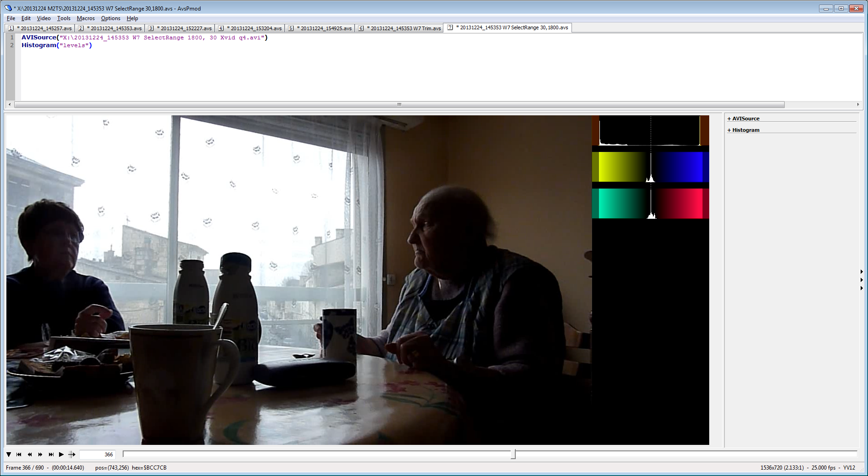Click the video timeline slider handle
The height and width of the screenshot is (476, 868).
point(513,454)
